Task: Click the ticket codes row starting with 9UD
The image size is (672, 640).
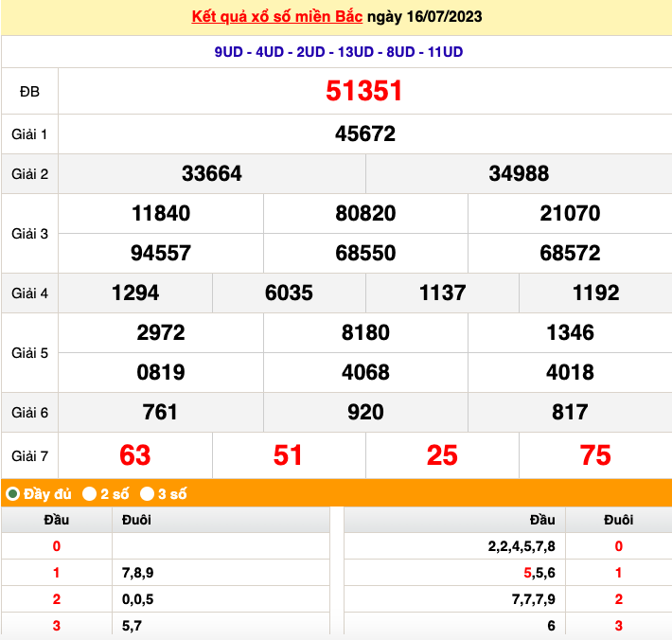Action: 338,52
